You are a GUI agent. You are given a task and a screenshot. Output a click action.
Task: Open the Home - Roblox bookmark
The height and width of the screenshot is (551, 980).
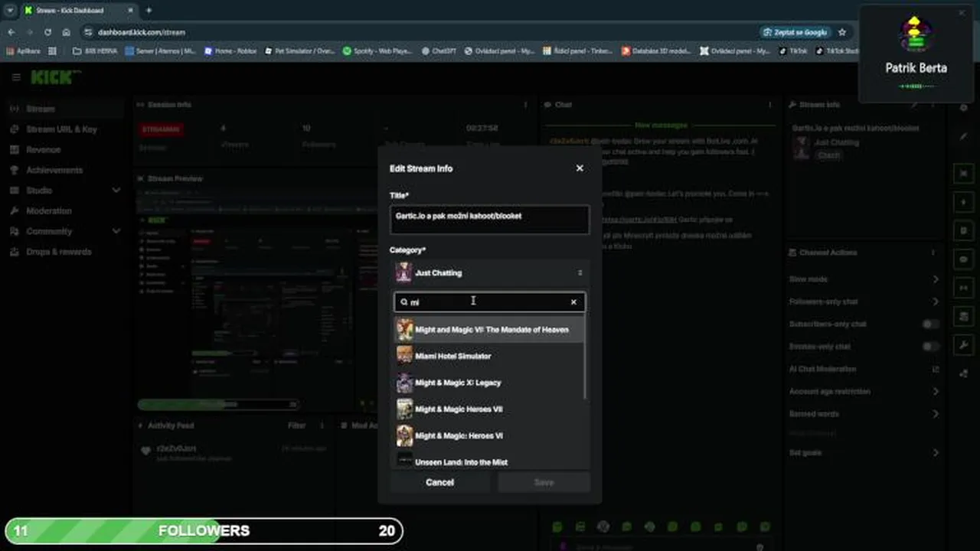tap(230, 51)
